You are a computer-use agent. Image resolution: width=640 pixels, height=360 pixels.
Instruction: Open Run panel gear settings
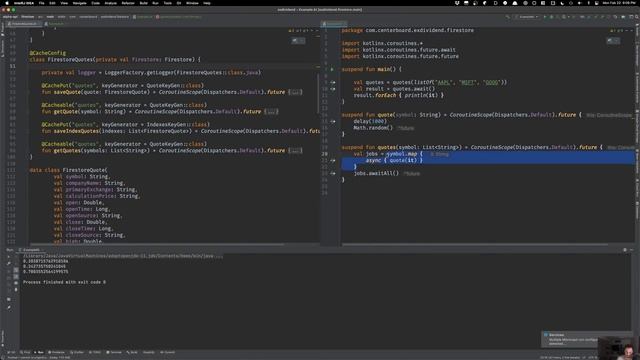[x=625, y=250]
